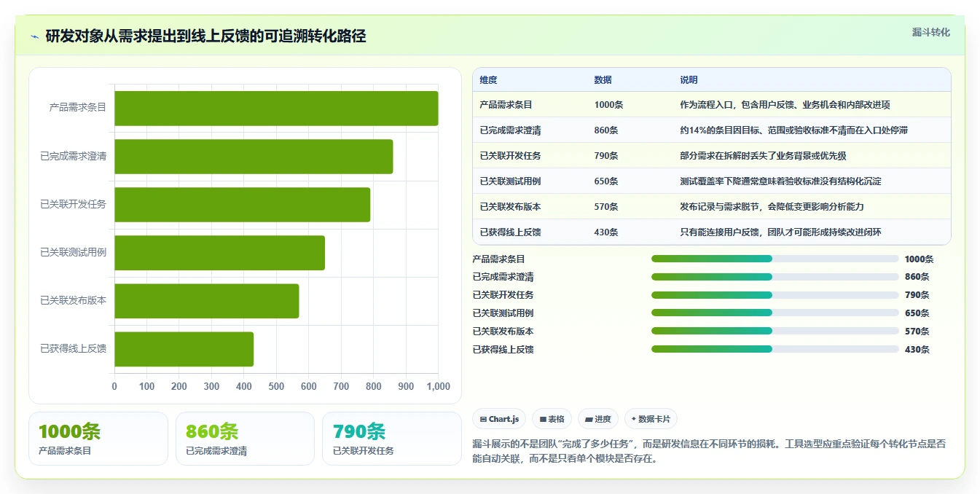
Task: Click the 已获得线上反馈 progress bar
Action: click(x=775, y=350)
